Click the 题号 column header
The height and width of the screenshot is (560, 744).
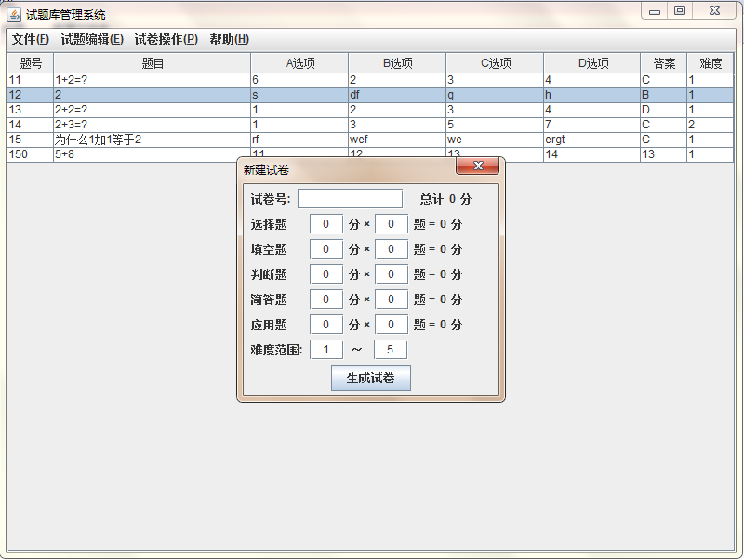(31, 63)
